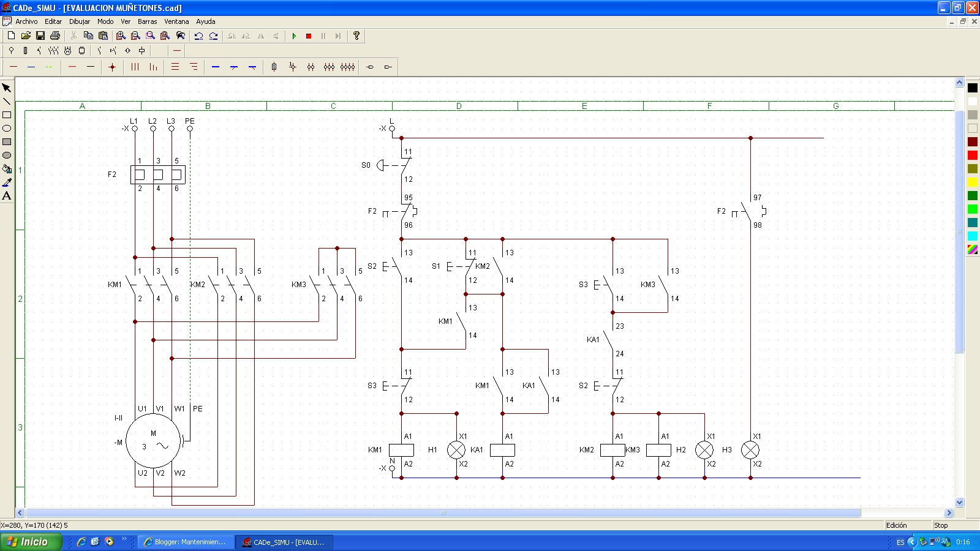This screenshot has width=980, height=551.
Task: Open the Ayuda menu
Action: (x=206, y=21)
